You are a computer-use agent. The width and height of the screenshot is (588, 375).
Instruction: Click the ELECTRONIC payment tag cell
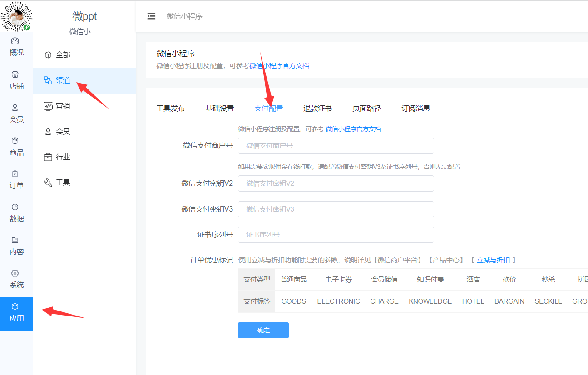coord(339,301)
